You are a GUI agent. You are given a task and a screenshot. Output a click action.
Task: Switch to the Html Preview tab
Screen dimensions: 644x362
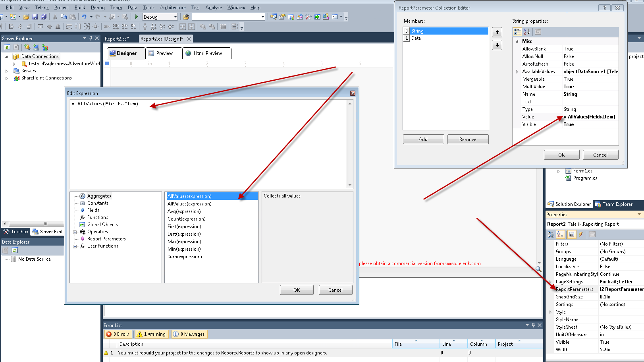207,53
